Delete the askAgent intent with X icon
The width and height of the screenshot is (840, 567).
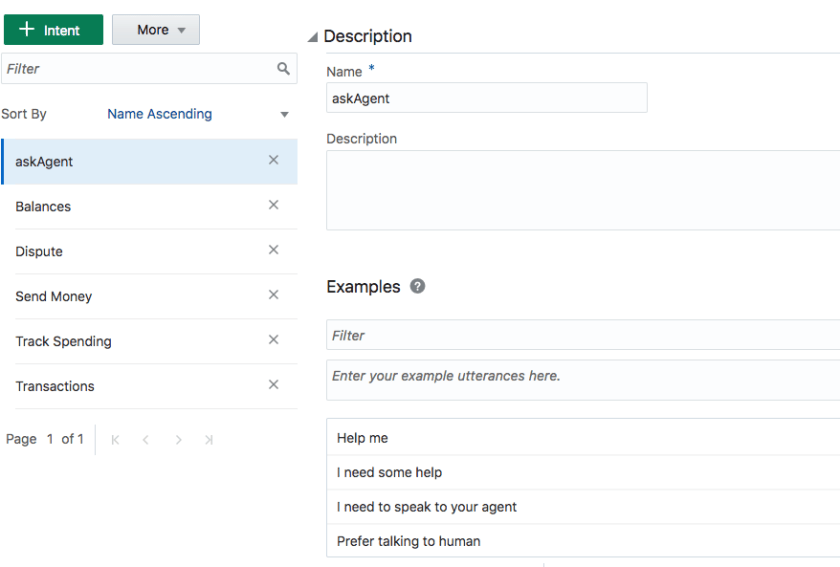tap(273, 160)
